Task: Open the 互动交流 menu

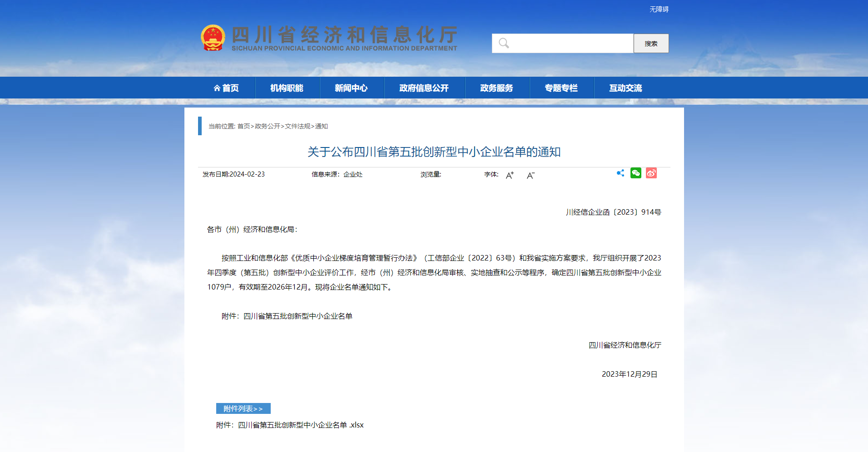Action: coord(626,88)
